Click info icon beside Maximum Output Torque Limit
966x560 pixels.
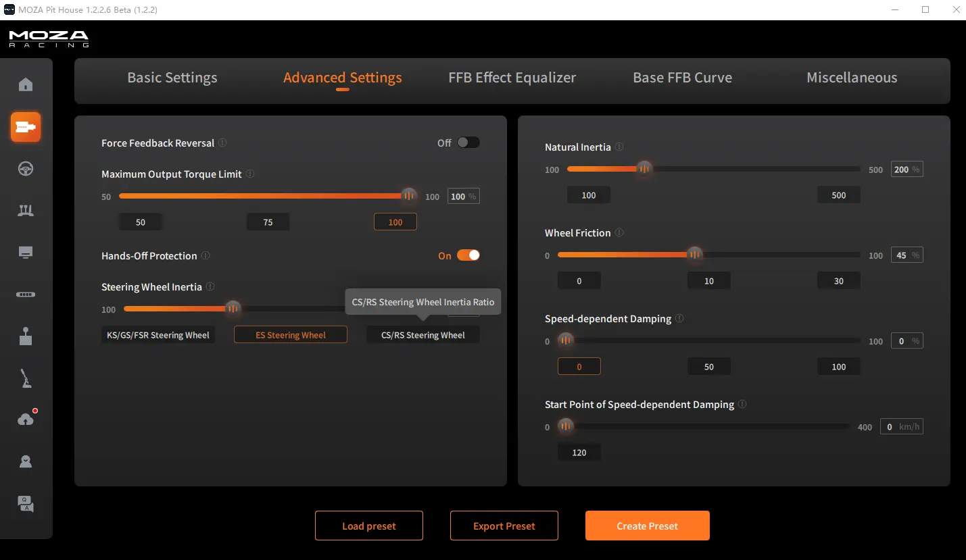[250, 174]
